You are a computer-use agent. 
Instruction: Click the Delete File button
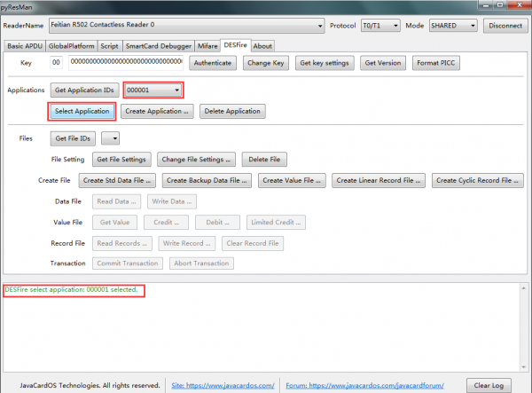click(264, 160)
